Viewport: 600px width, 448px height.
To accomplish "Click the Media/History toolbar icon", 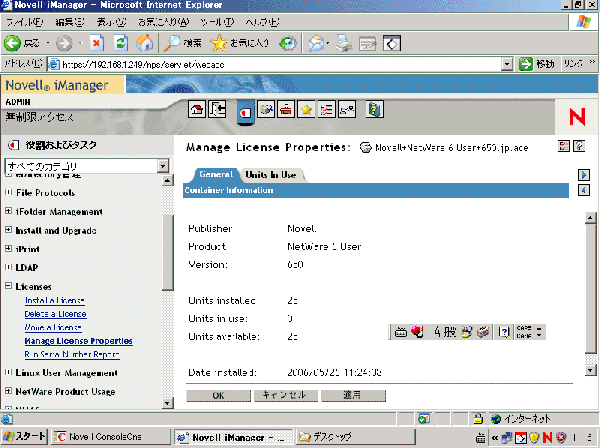I will click(x=288, y=43).
